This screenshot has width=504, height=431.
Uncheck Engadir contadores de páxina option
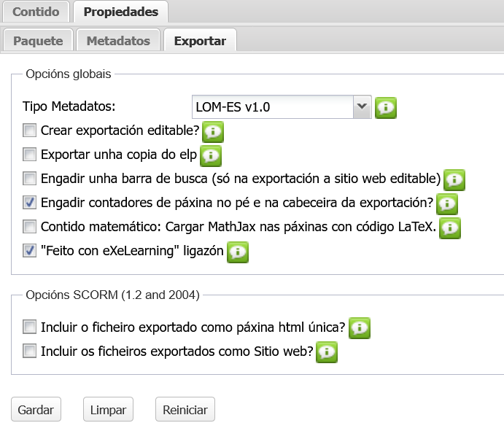click(x=30, y=202)
